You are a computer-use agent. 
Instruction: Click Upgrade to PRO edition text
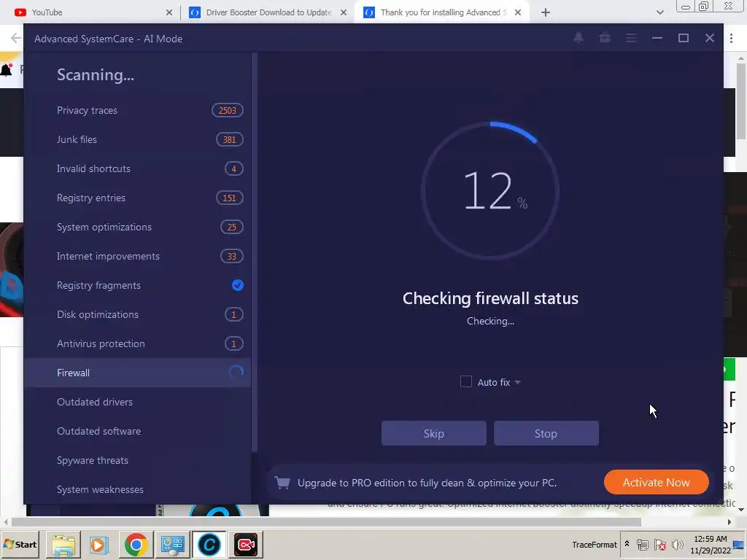click(427, 483)
